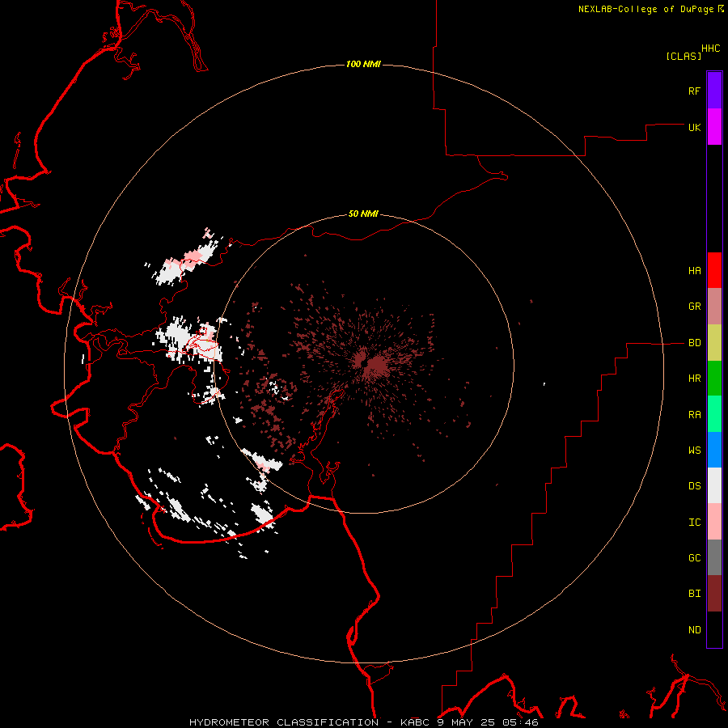Click the 'BI' legend label
Viewport: 728px width, 728px height.
coord(694,594)
